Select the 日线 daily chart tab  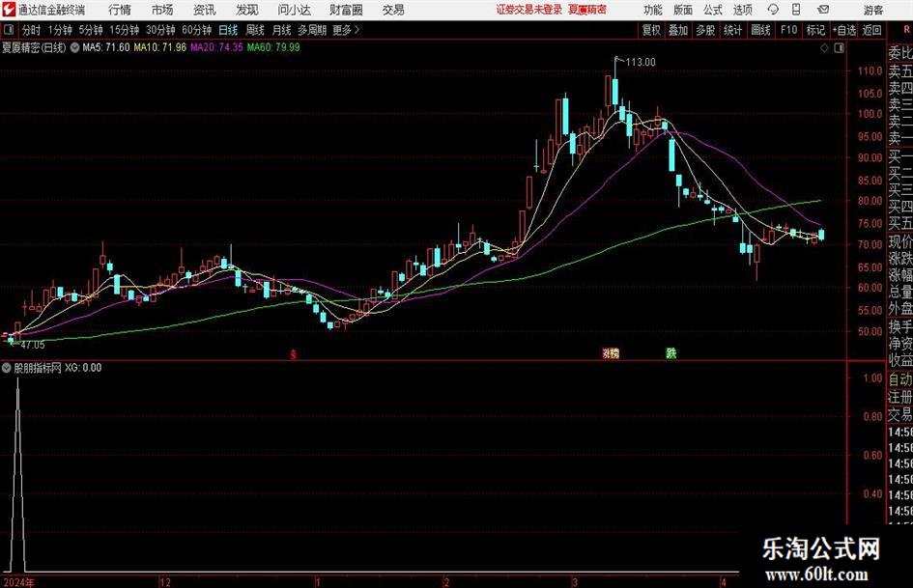[228, 30]
